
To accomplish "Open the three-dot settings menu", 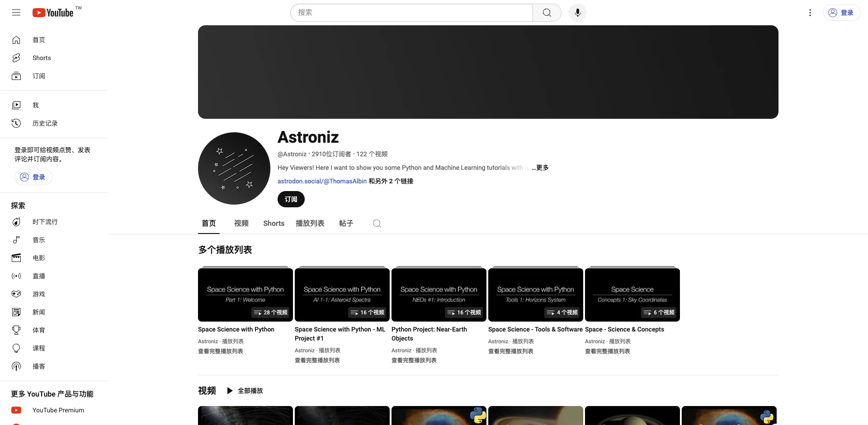I will point(810,13).
